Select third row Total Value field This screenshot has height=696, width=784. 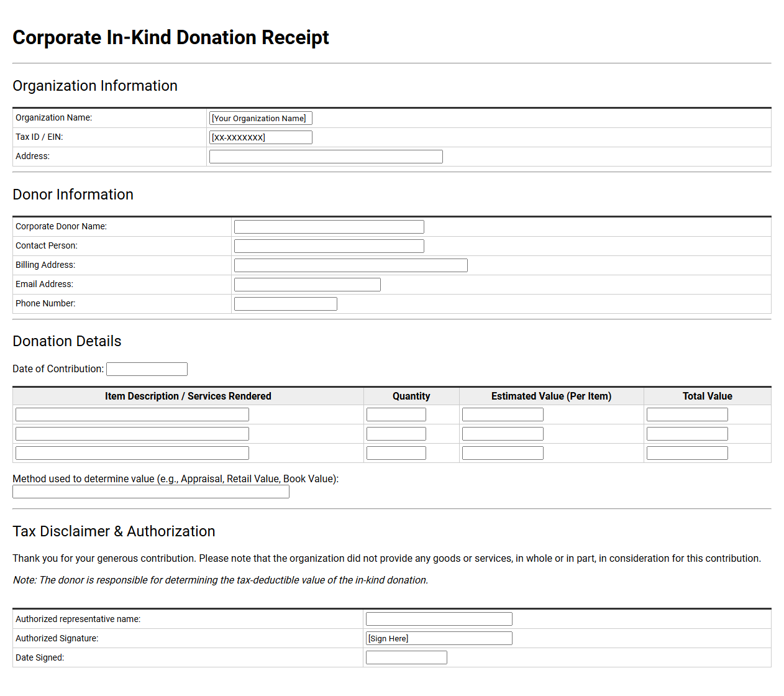click(x=687, y=453)
